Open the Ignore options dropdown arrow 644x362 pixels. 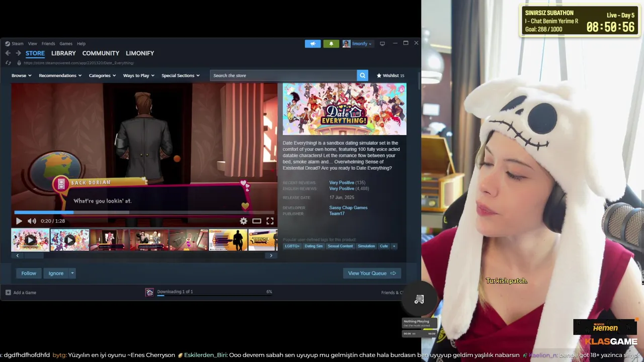click(x=72, y=273)
